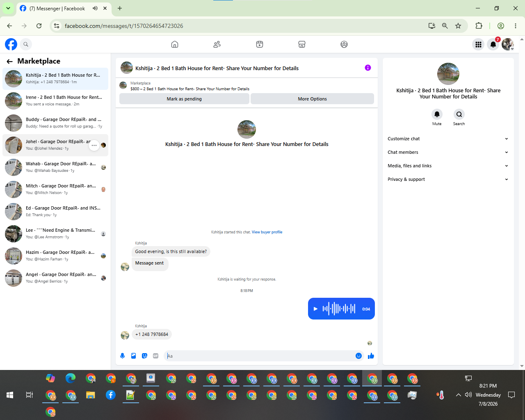Open the Kshitija 2 Bed 1 Bath conversation
The width and height of the screenshot is (525, 420).
coord(55,78)
